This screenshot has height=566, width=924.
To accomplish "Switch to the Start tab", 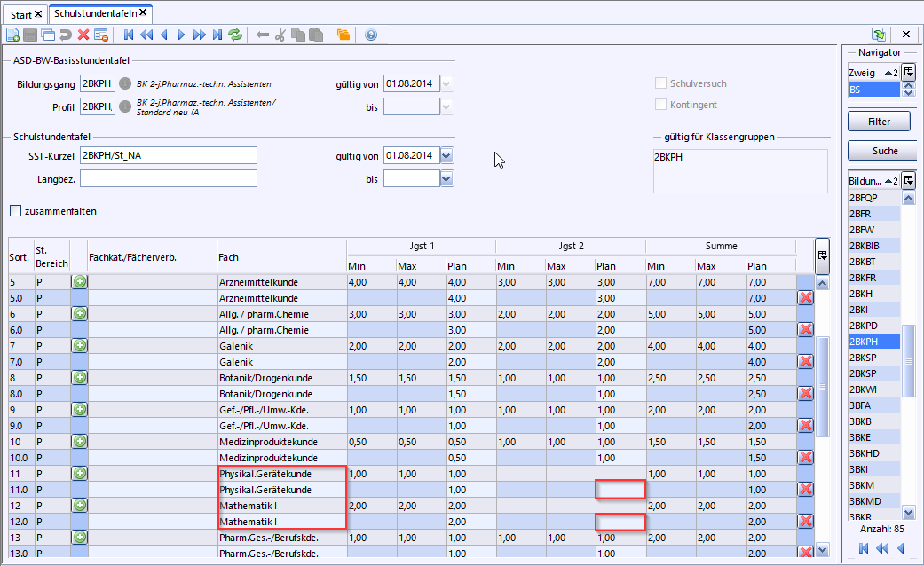I will 27,14.
